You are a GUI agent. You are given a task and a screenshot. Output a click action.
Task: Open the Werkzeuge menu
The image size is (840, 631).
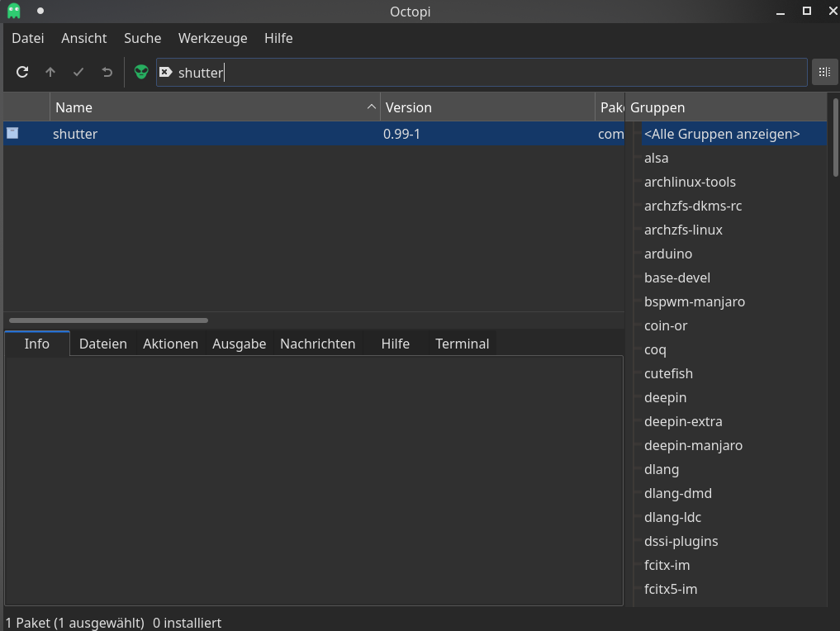(x=212, y=38)
